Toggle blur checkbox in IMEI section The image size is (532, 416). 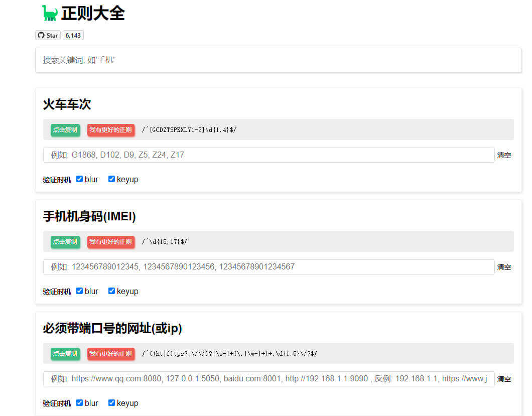coord(79,291)
